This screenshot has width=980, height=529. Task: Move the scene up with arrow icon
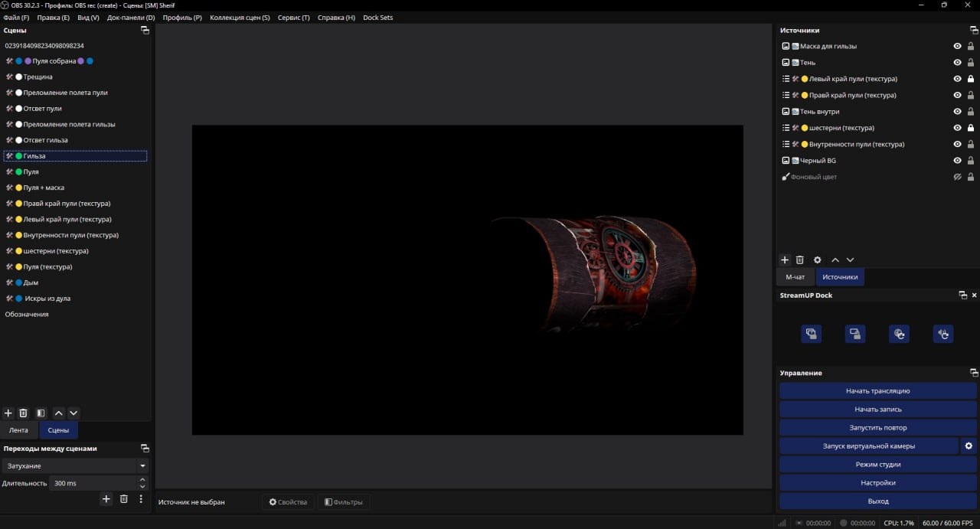click(x=59, y=413)
